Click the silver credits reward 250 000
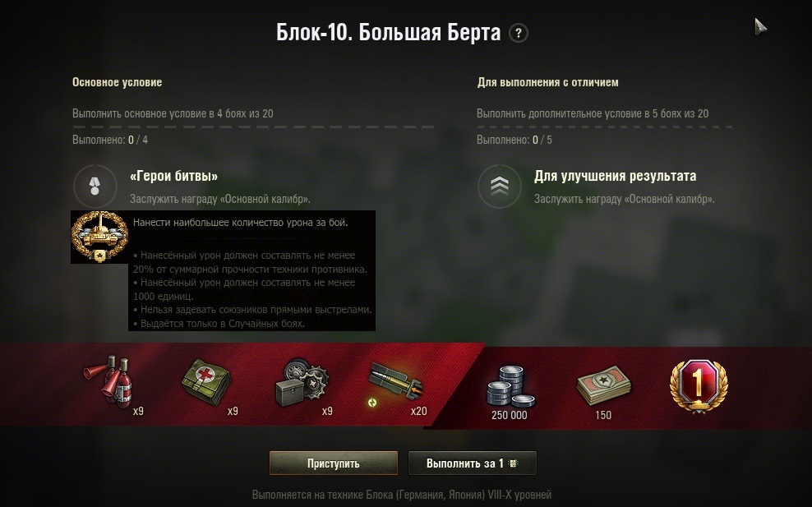Screen dimensions: 812x507 pos(510,386)
